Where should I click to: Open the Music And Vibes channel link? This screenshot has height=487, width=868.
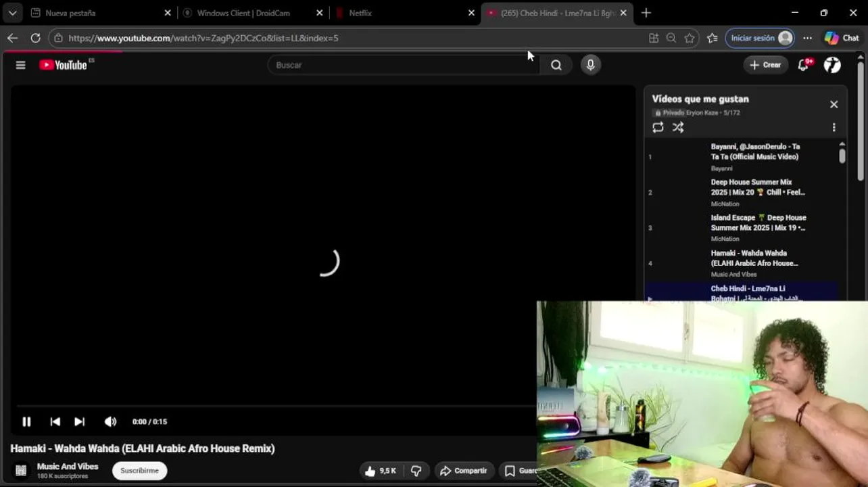pyautogui.click(x=68, y=466)
